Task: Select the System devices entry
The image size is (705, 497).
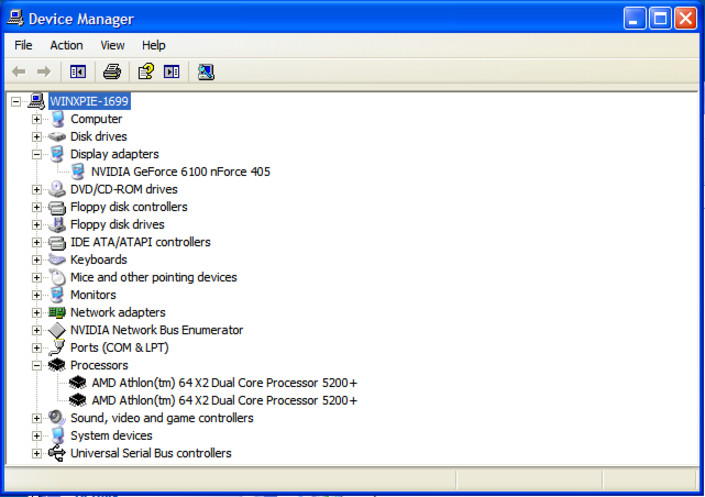Action: point(111,436)
